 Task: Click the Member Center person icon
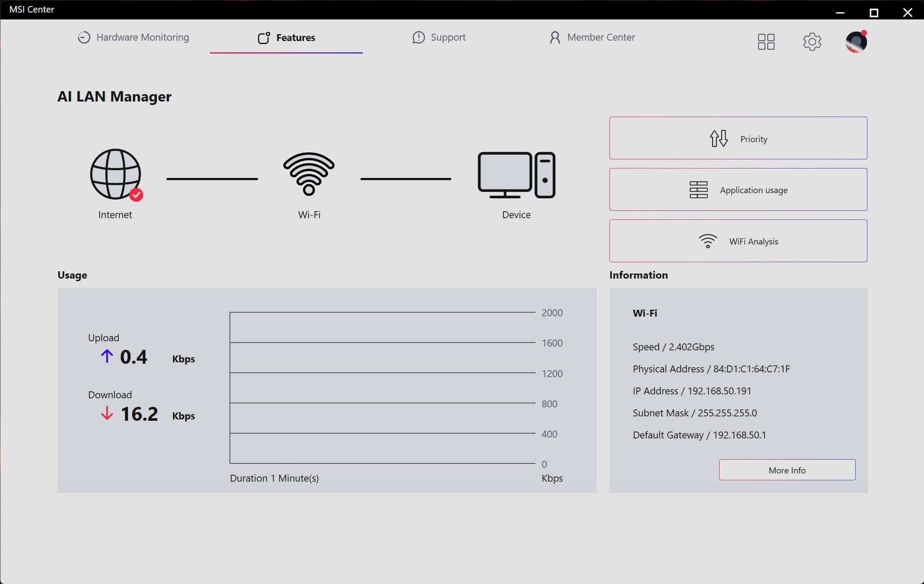(555, 38)
